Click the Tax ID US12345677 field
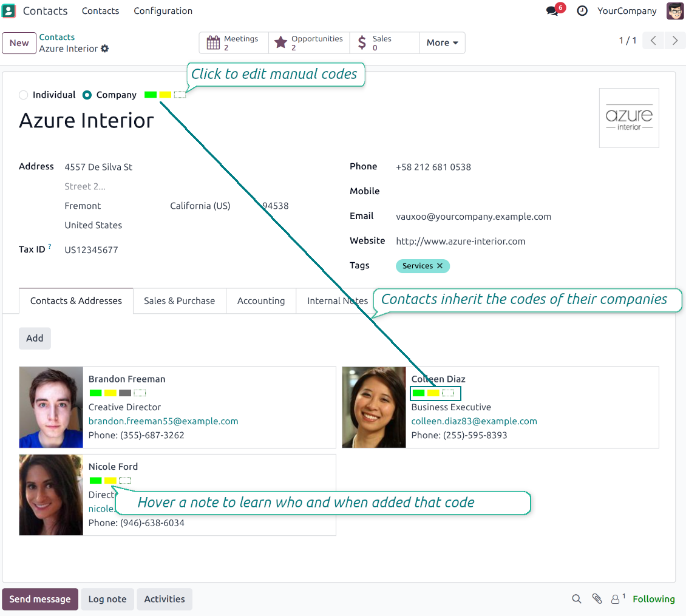The width and height of the screenshot is (686, 616). click(x=92, y=250)
